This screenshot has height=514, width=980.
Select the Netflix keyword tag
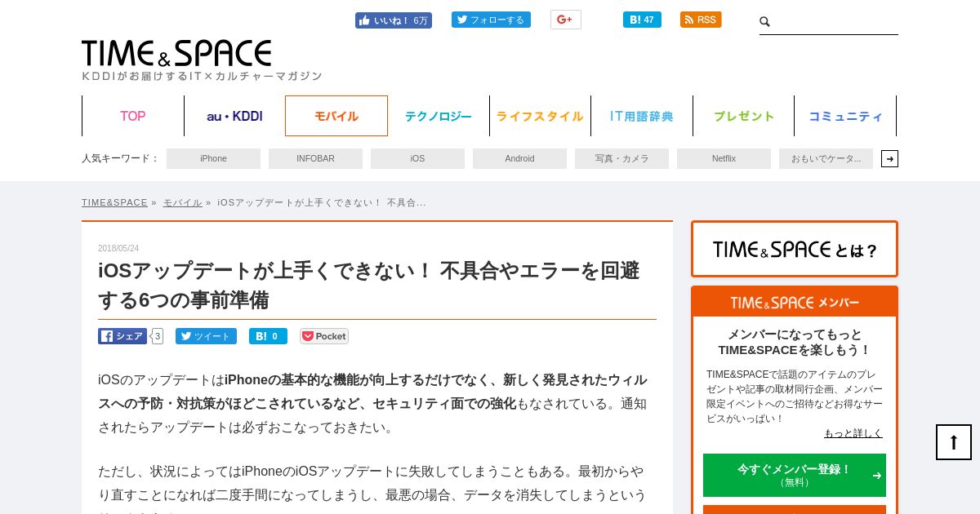[x=724, y=158]
